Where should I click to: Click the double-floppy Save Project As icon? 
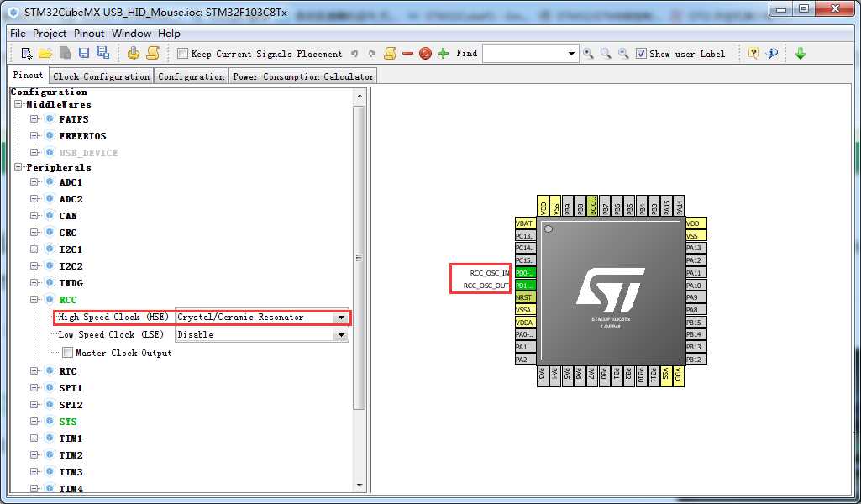(102, 53)
